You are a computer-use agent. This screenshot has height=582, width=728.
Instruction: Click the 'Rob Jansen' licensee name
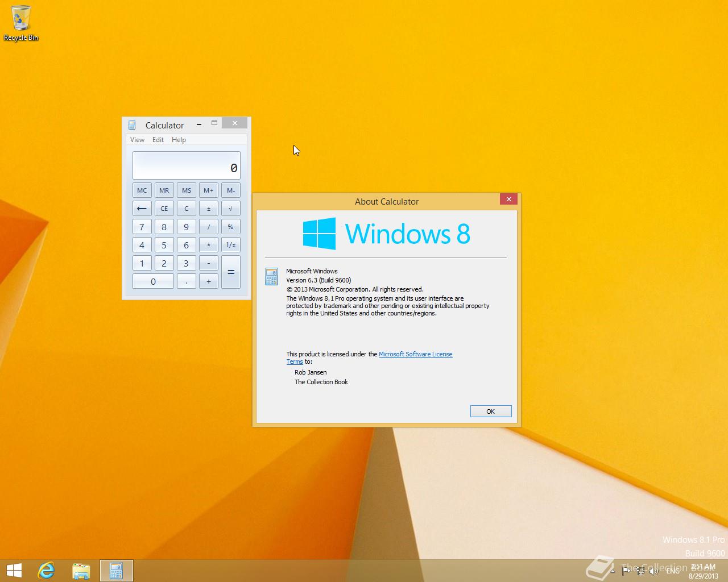click(x=311, y=372)
